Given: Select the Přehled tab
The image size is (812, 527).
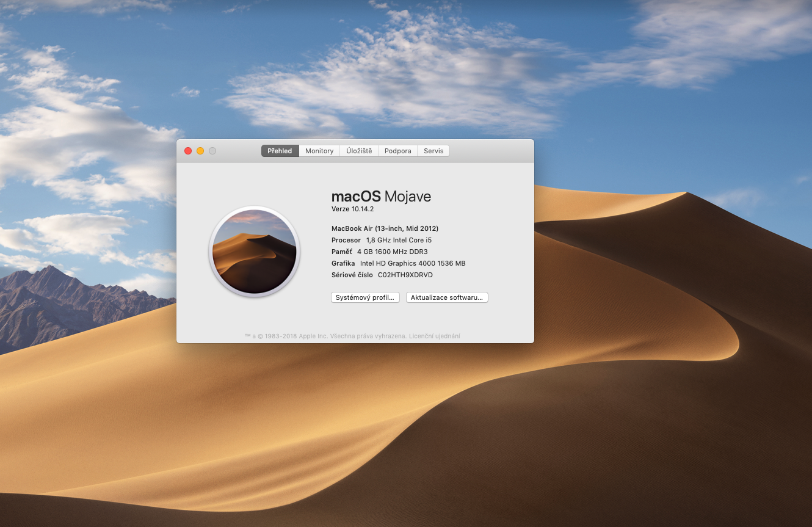Looking at the screenshot, I should click(x=280, y=151).
